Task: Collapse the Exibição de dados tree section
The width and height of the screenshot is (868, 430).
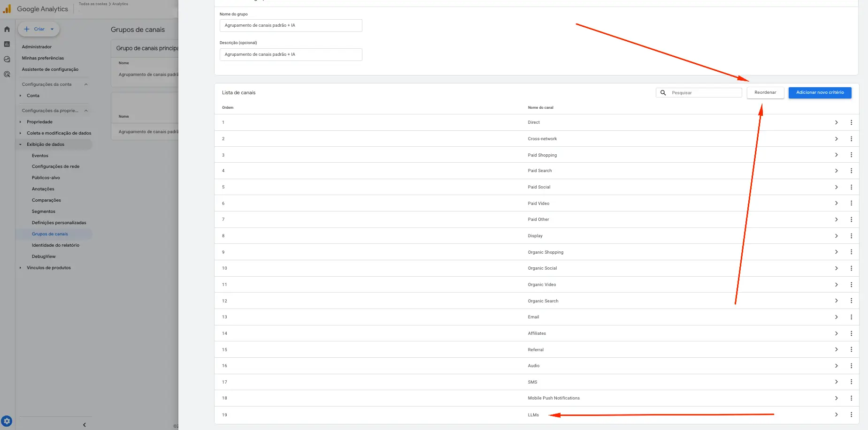Action: [20, 144]
